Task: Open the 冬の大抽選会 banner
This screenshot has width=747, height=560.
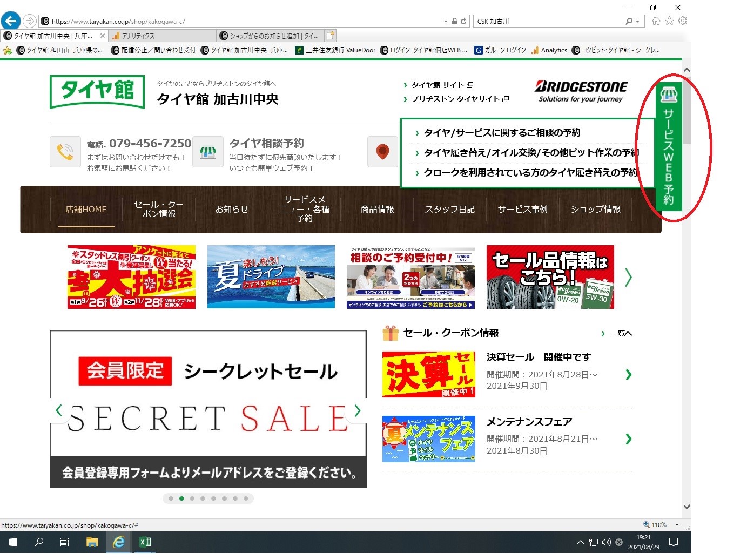Action: point(131,277)
